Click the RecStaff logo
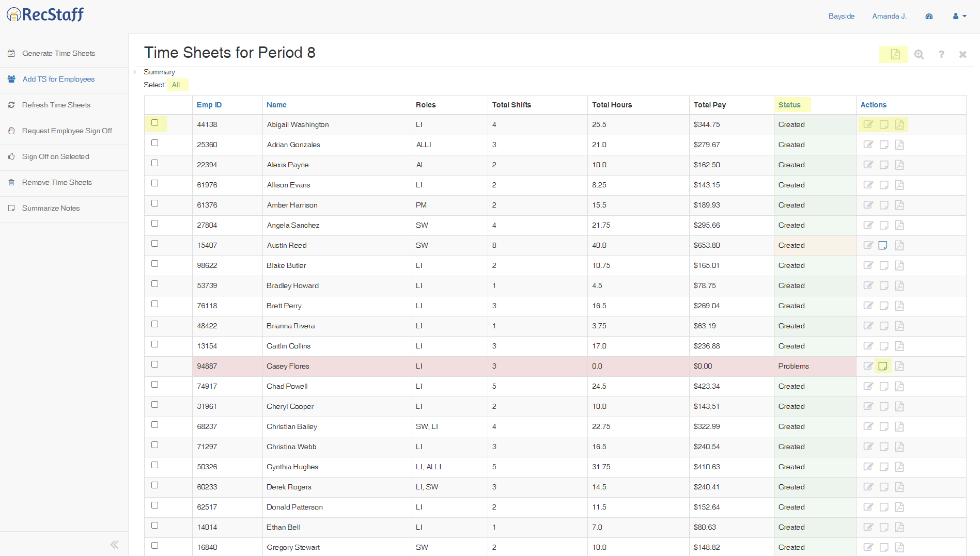 point(45,14)
